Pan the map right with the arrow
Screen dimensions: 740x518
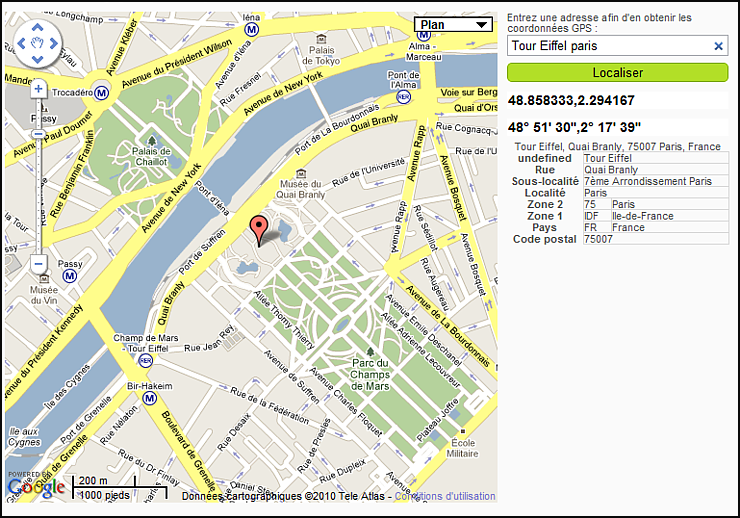click(x=54, y=43)
